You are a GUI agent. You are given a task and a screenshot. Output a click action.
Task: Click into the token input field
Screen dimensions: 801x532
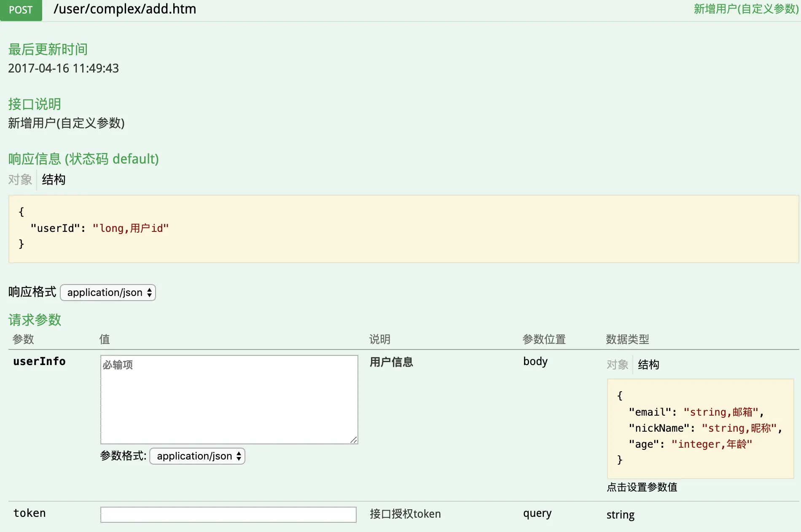click(228, 515)
